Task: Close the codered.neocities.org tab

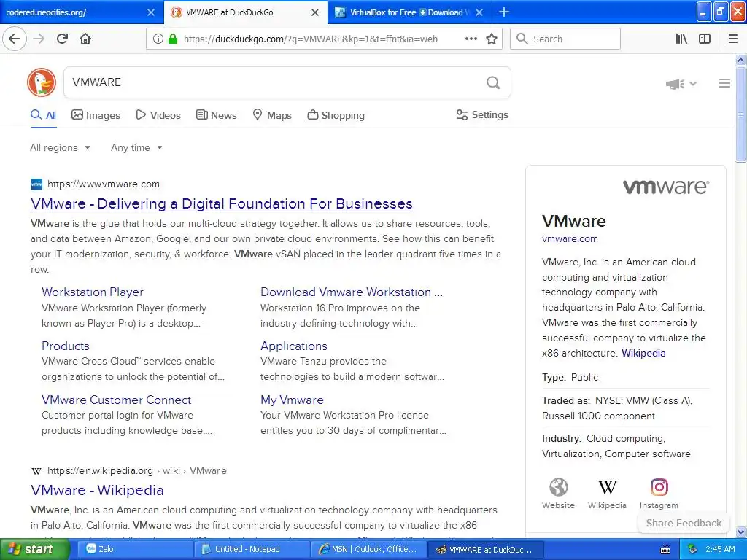Action: (150, 12)
